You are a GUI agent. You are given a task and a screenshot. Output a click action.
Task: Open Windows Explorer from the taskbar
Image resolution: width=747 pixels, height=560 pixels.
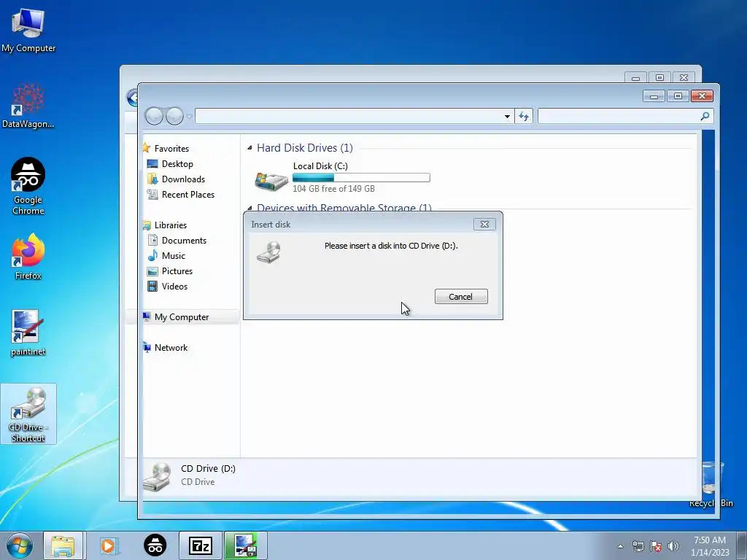click(x=63, y=545)
